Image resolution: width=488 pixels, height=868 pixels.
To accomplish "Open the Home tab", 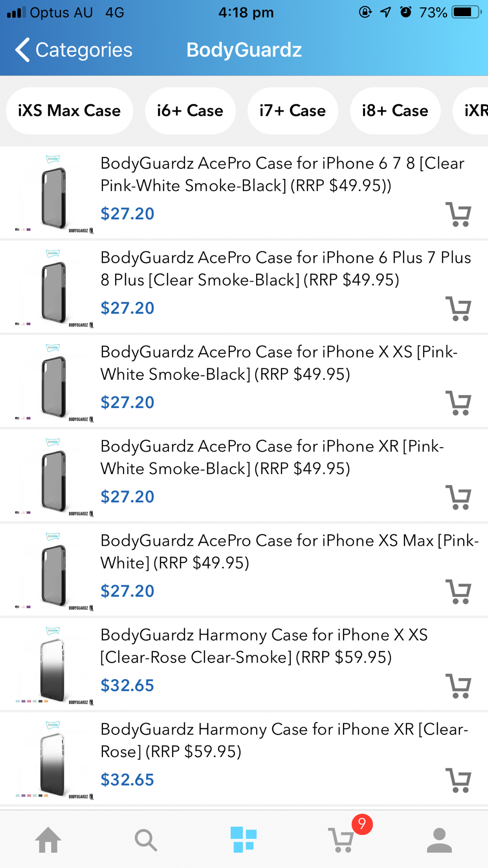I will point(48,840).
